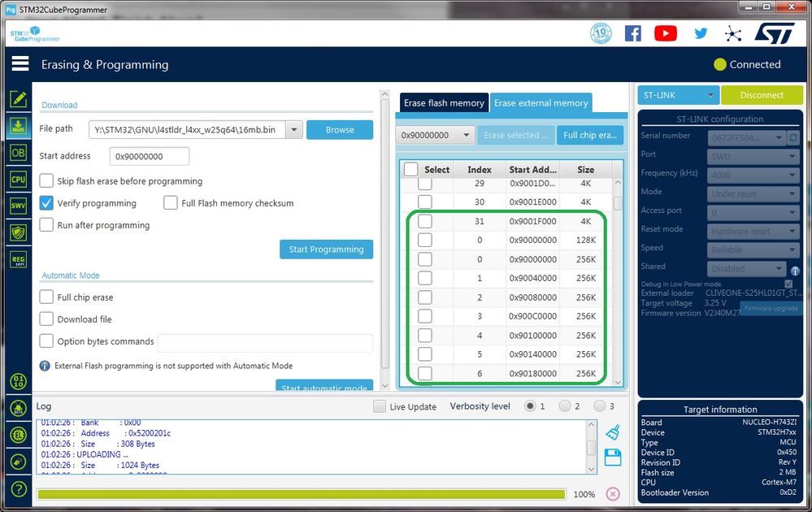Select verbosity level 3
Viewport: 812px width, 512px height.
[599, 406]
